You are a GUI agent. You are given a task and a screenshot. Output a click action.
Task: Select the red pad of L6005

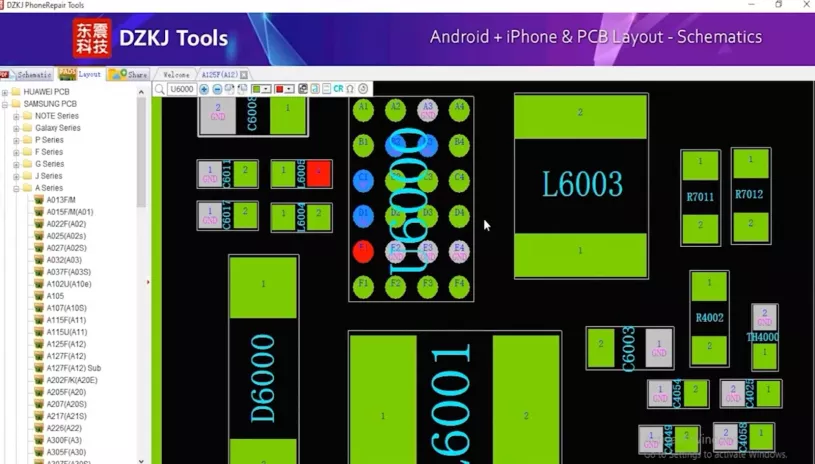(x=319, y=174)
